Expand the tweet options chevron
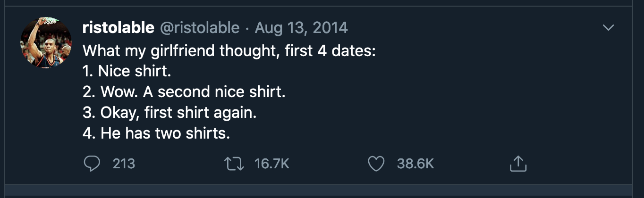644x198 pixels. (609, 28)
